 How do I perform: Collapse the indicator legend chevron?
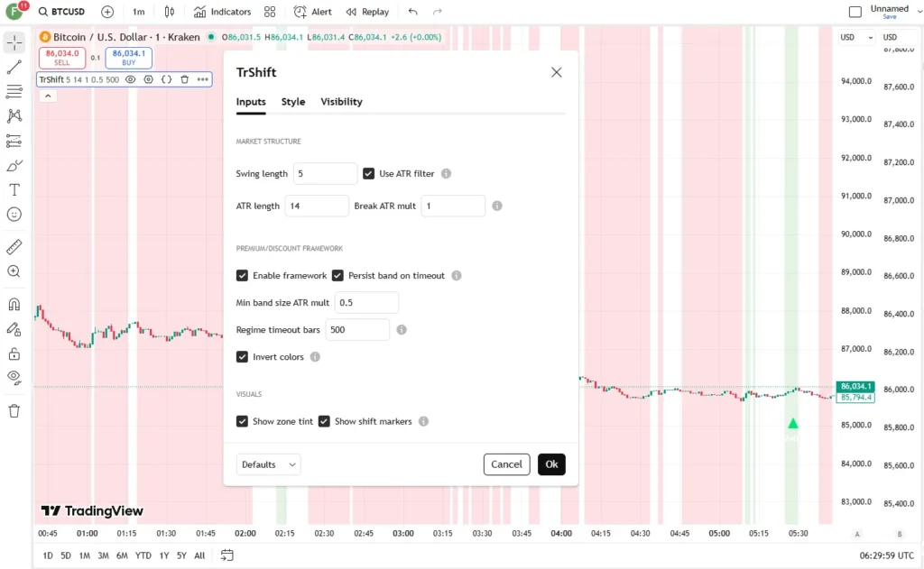pos(49,96)
